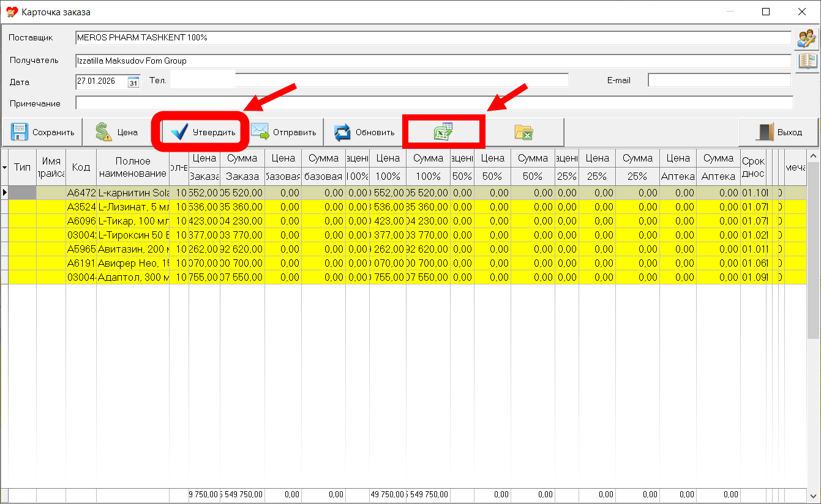
Task: Exit the order card via Выход
Action: tap(779, 132)
